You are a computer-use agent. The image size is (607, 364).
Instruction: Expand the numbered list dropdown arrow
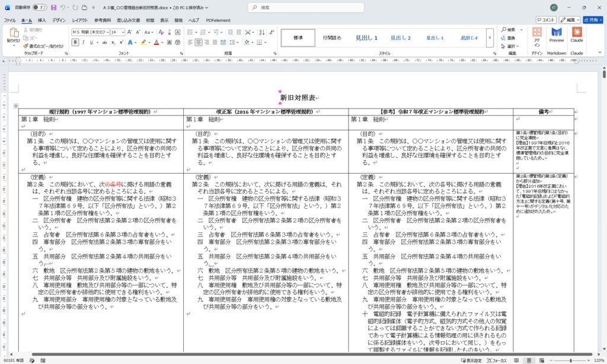click(209, 32)
